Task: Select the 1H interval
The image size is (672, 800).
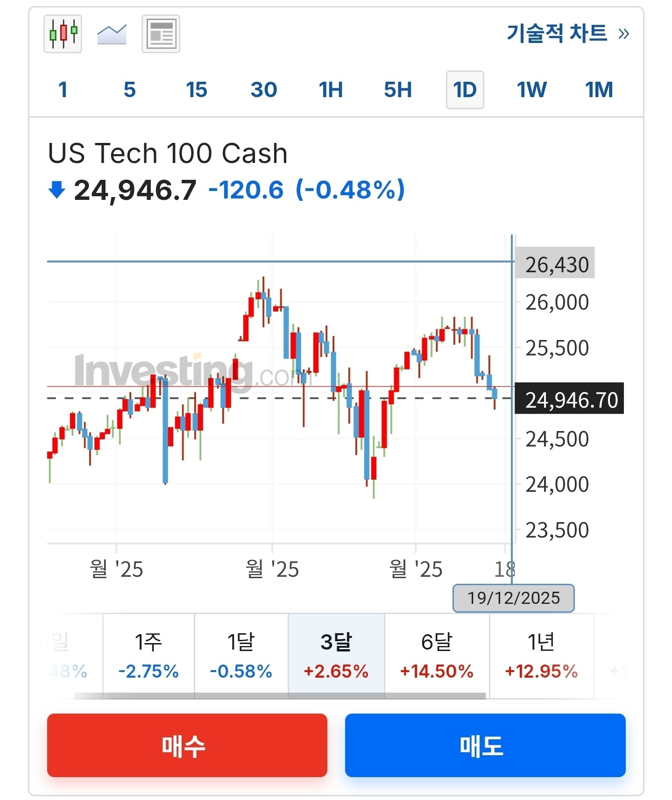Action: click(331, 90)
